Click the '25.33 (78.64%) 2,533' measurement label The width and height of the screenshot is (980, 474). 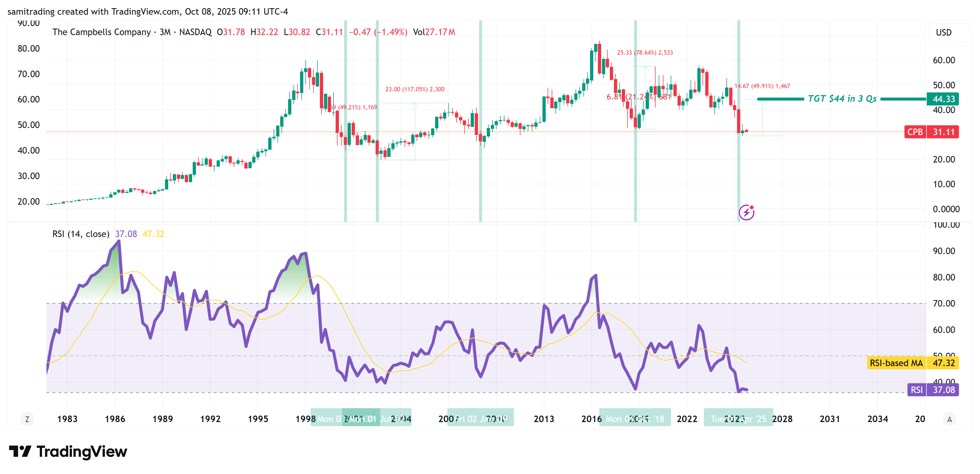645,52
